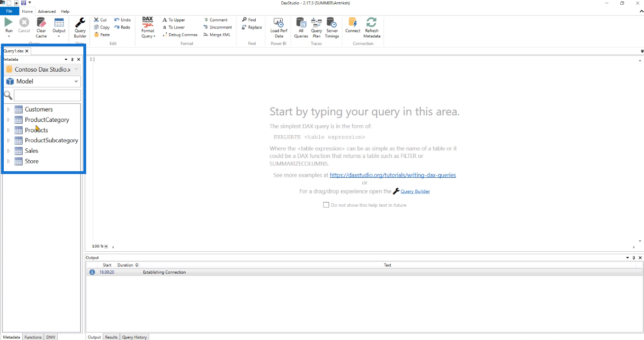Open Replace in the ribbon

pyautogui.click(x=252, y=28)
